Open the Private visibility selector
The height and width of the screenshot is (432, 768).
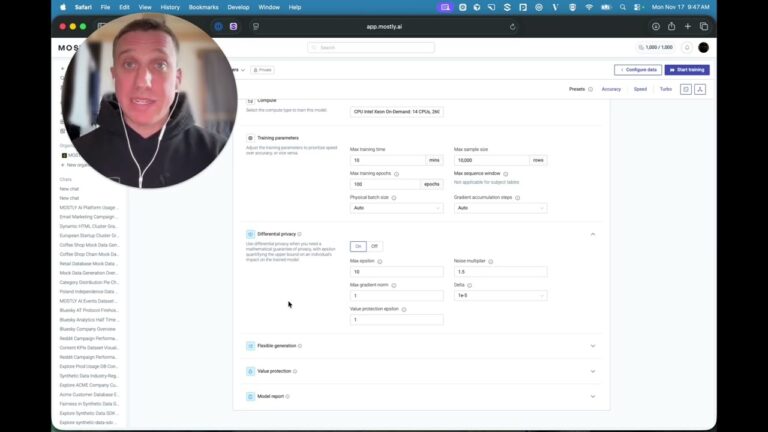[261, 70]
